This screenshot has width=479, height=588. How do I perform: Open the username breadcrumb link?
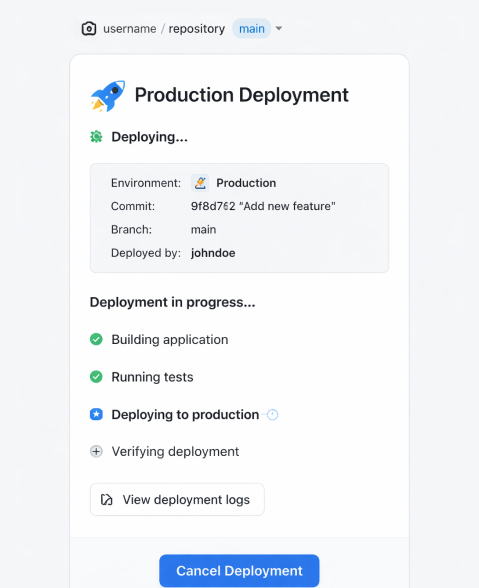[x=130, y=29]
